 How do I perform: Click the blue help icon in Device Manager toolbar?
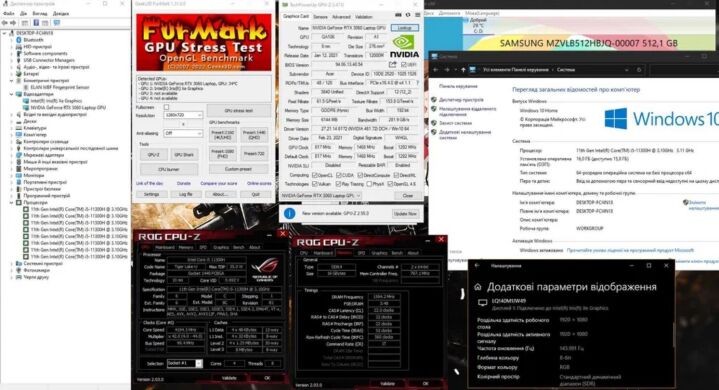coord(36,23)
